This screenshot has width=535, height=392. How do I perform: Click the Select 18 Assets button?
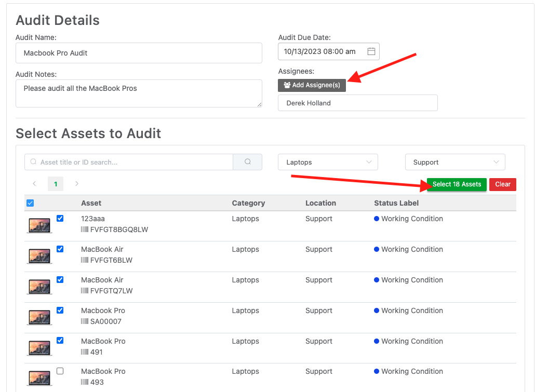point(456,184)
